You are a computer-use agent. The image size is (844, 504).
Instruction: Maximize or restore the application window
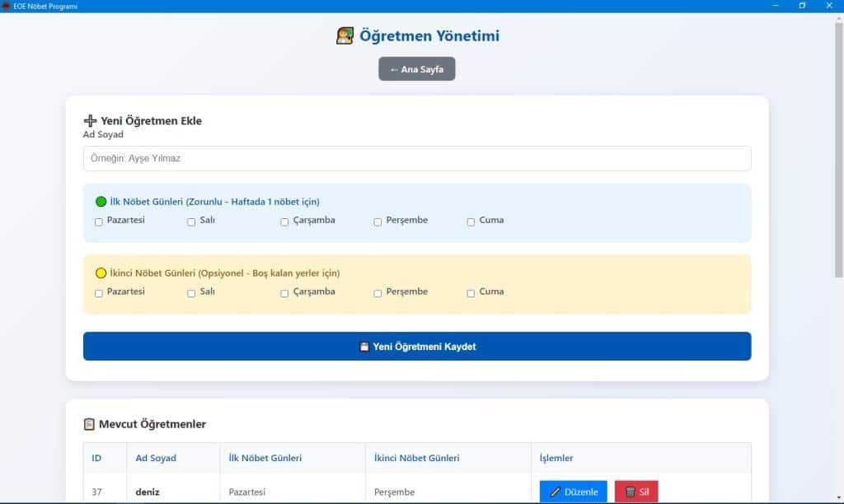[802, 6]
